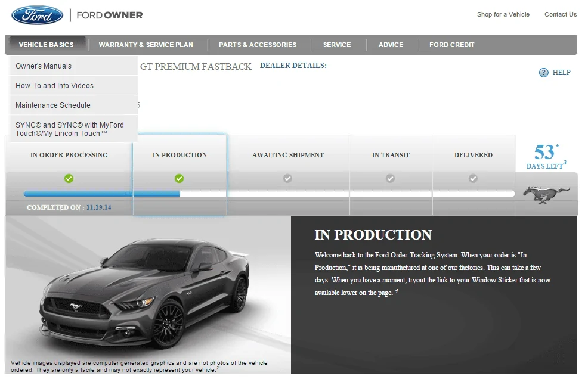
Task: Open Warranty & Service Plan menu
Action: point(146,45)
